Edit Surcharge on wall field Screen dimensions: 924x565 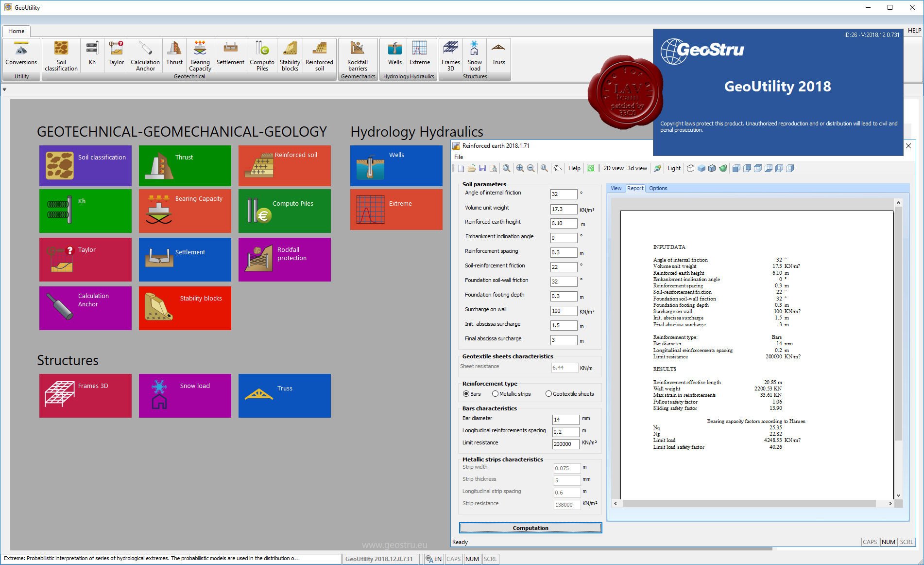click(x=564, y=311)
